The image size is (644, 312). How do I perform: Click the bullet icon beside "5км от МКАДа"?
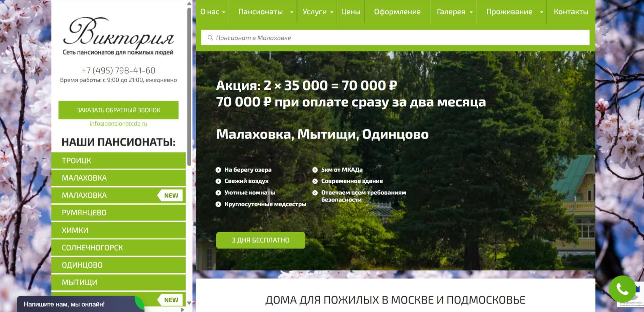(315, 170)
